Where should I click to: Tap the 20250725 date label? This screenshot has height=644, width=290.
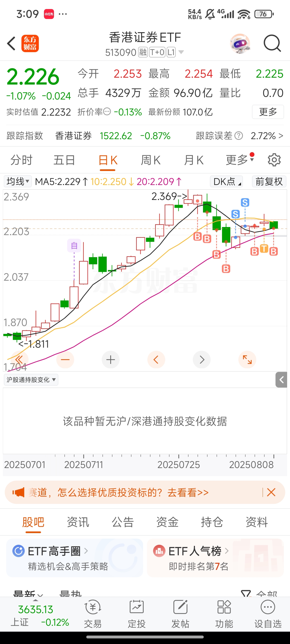[x=179, y=465]
